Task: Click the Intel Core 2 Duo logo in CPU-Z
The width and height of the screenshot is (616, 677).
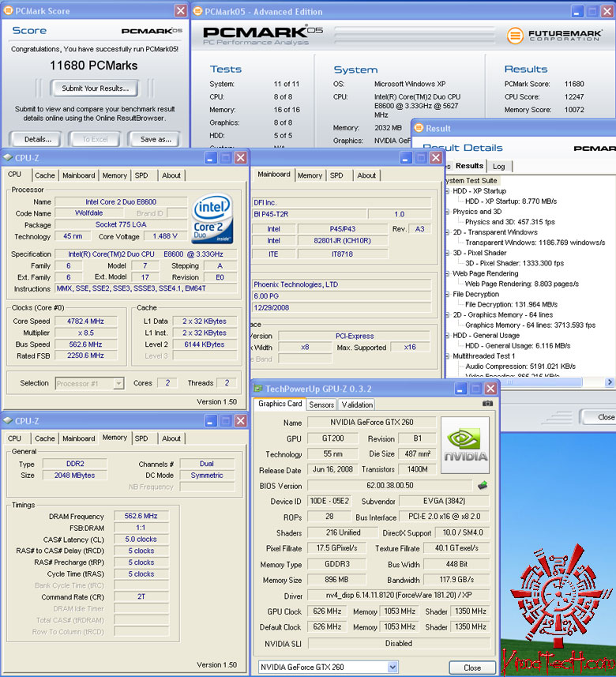Action: click(x=212, y=218)
